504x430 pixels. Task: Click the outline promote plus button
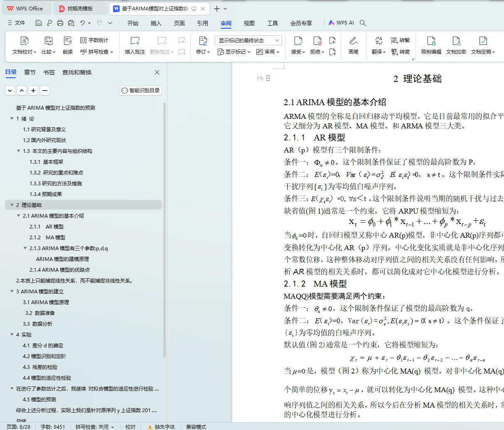click(33, 91)
